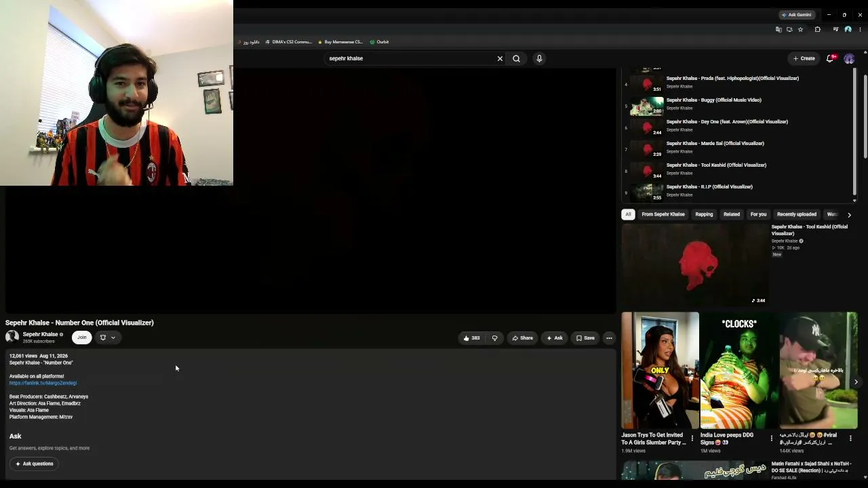Screen dimensions: 868x488
Task: Start voice search with the microphone icon
Action: pos(539,58)
